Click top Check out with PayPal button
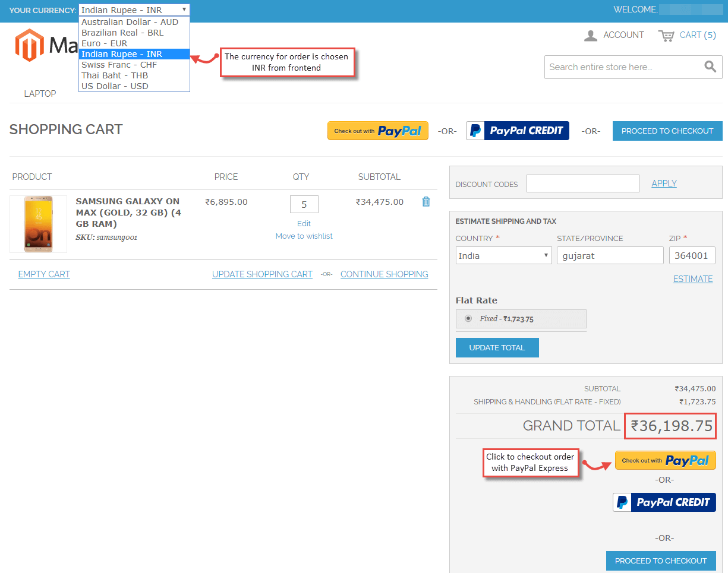Image resolution: width=728 pixels, height=573 pixels. tap(378, 131)
